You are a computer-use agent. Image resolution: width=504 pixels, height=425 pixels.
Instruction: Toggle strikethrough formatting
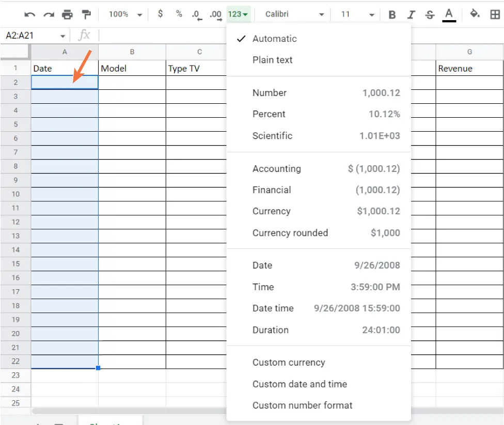(x=430, y=14)
